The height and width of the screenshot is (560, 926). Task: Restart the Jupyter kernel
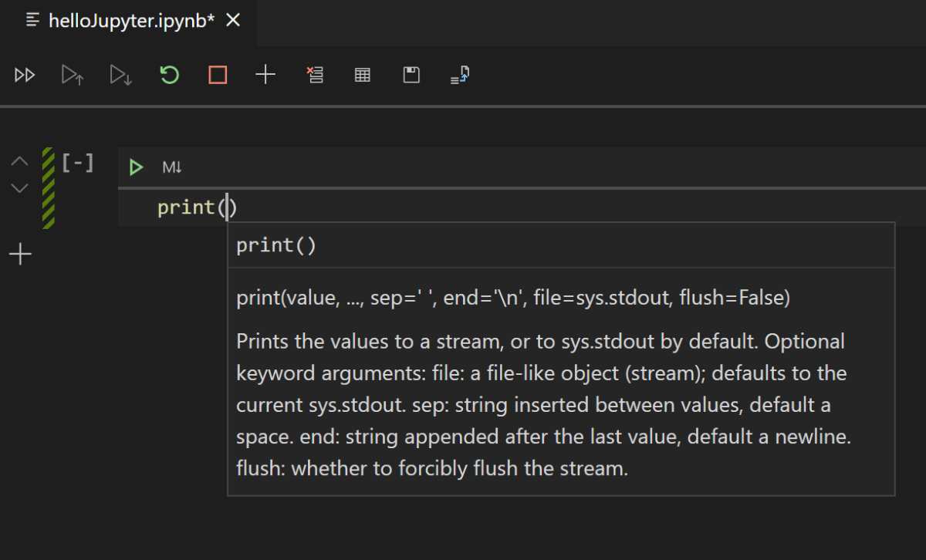(168, 75)
